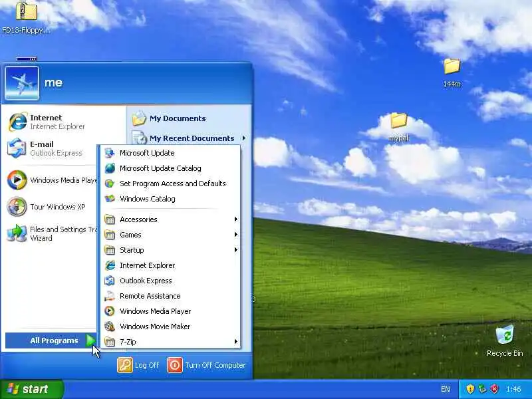Screen dimensions: 532x399
Task: Expand the 7-Zip submenu arrow
Action: point(236,342)
